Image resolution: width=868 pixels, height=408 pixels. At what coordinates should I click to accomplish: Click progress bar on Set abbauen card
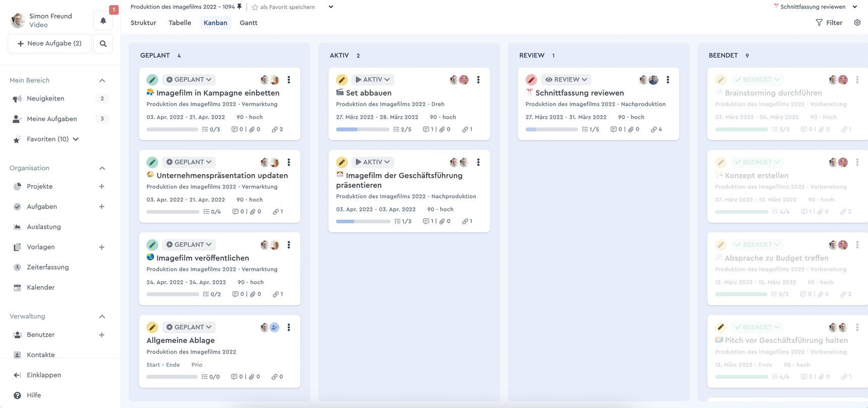362,129
